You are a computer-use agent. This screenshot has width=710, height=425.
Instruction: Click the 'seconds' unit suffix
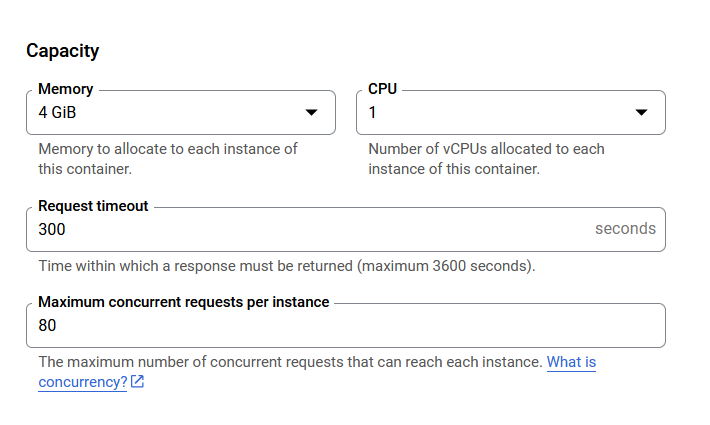[x=625, y=229]
